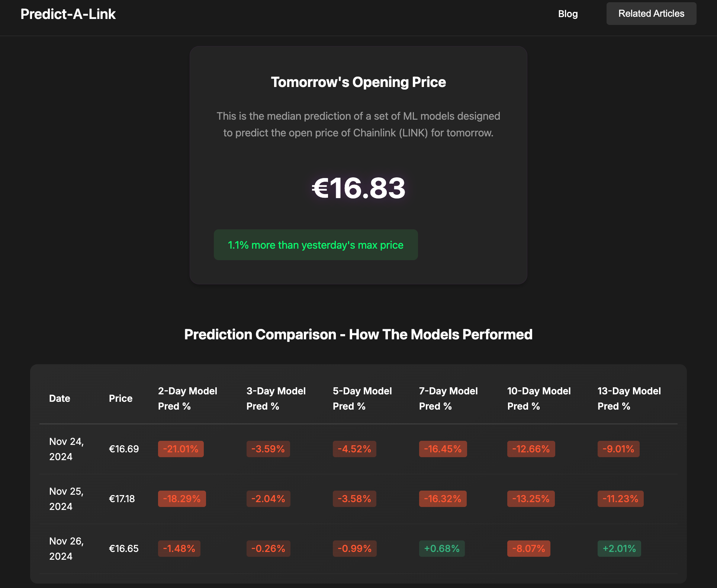Click the Price column header
This screenshot has width=717, height=588.
120,398
